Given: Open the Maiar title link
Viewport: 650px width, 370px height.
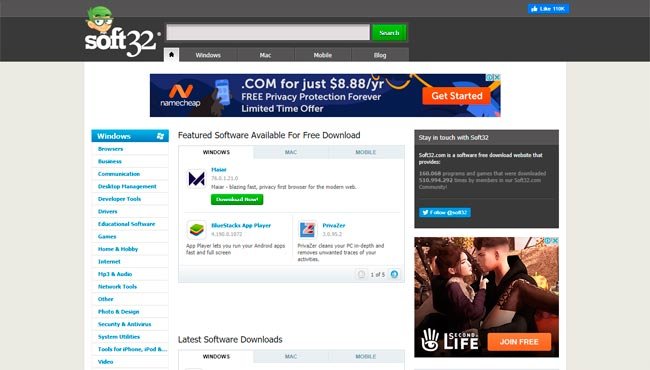Looking at the screenshot, I should [219, 169].
